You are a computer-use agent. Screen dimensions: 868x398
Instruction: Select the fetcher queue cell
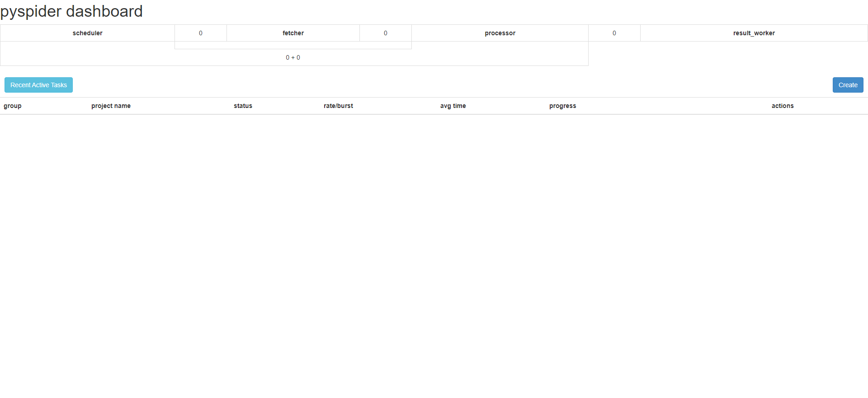pos(293,33)
